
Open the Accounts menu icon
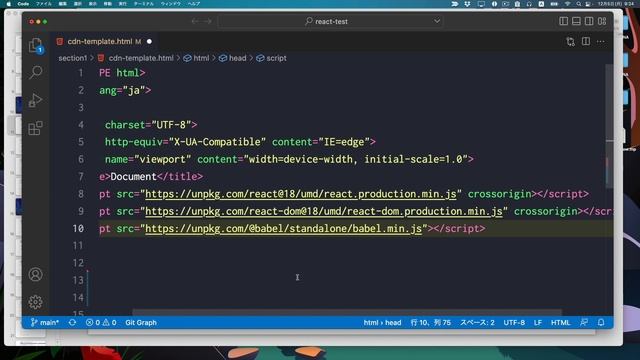tap(36, 274)
